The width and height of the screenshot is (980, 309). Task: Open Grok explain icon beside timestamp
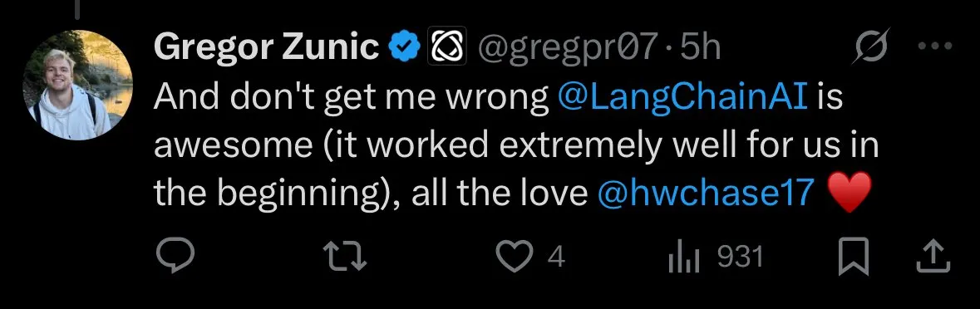(869, 47)
